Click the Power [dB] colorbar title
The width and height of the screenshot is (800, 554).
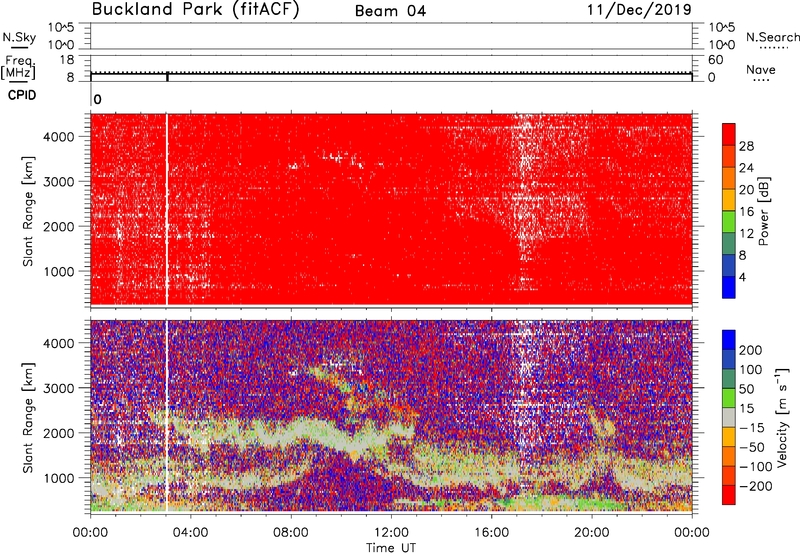(x=763, y=211)
